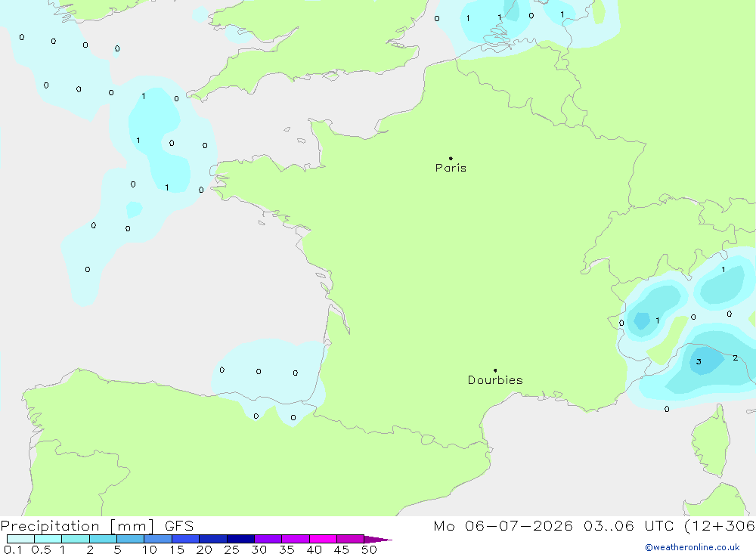This screenshot has height=554, width=756.
Task: Pick the 0.5 mm legend color box
Action: 48,539
